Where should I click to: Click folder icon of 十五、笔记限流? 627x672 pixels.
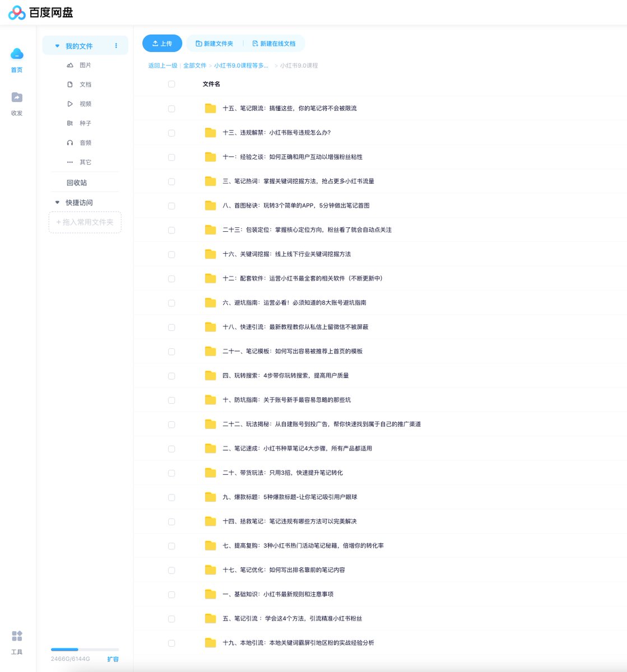coord(211,108)
